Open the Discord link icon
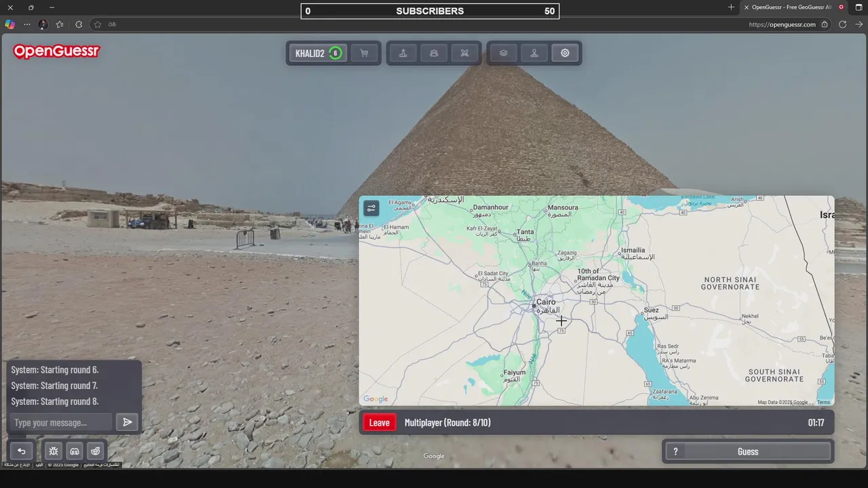The height and width of the screenshot is (488, 868). click(x=75, y=451)
